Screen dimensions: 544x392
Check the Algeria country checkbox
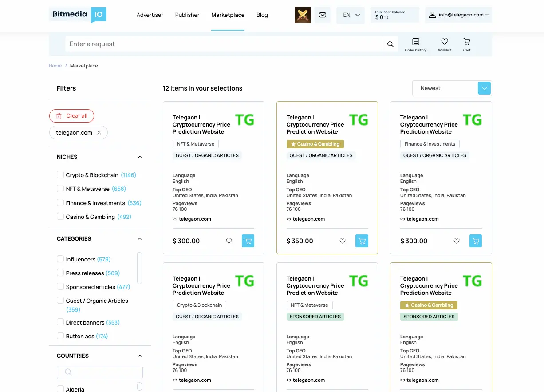point(60,389)
